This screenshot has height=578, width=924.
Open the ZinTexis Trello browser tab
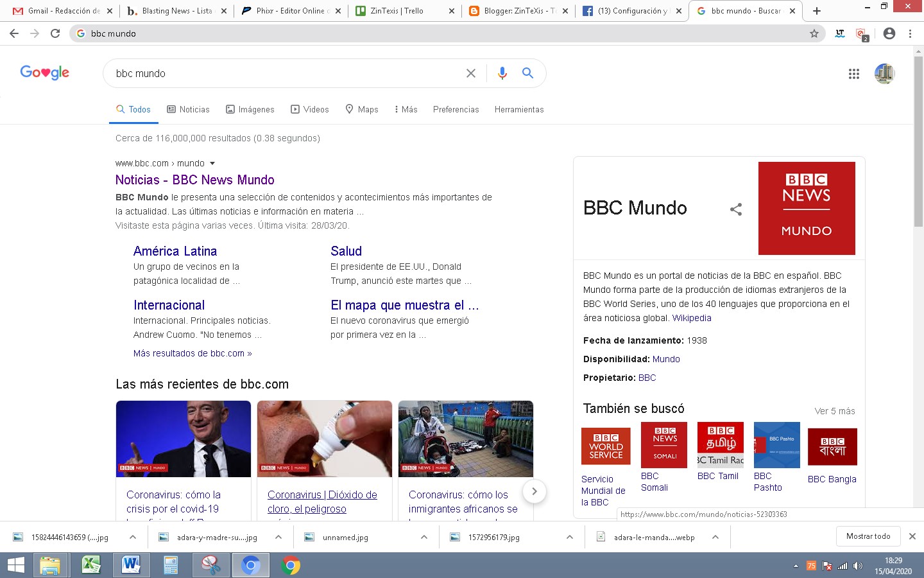tap(404, 11)
